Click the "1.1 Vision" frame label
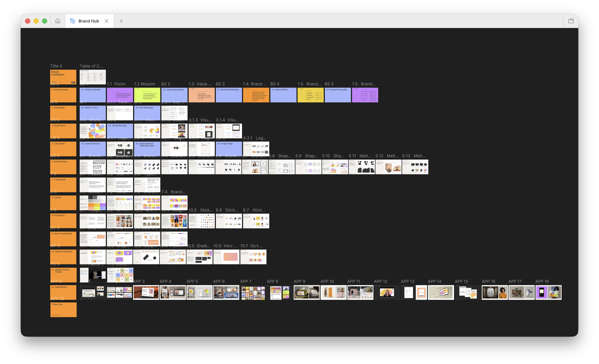The width and height of the screenshot is (599, 364). [116, 84]
